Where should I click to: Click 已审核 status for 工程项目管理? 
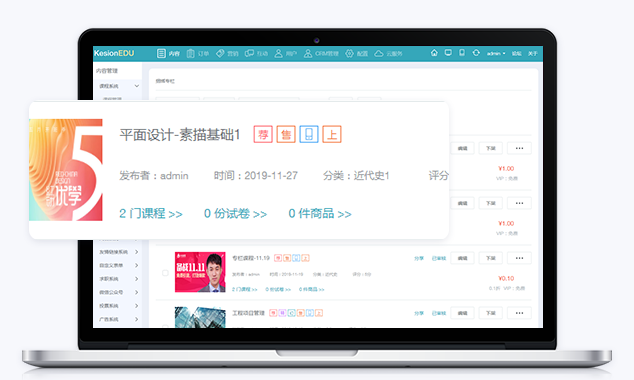tap(439, 313)
